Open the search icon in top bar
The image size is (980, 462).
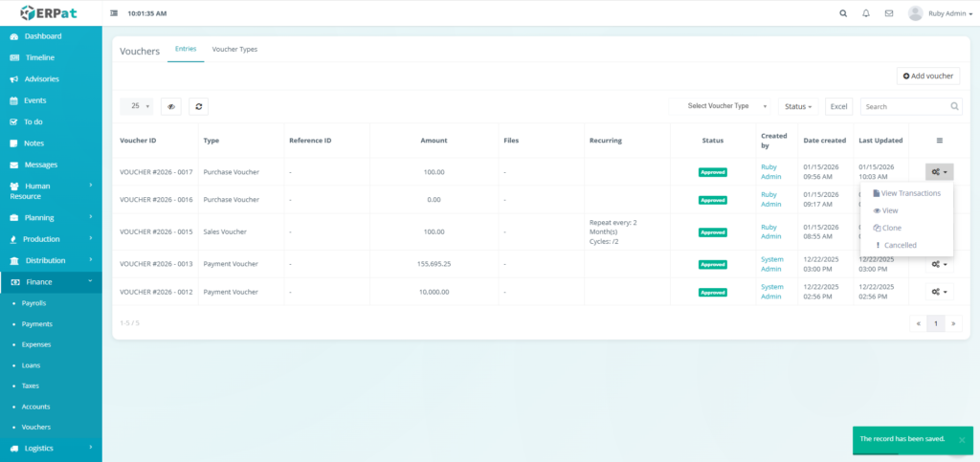843,13
